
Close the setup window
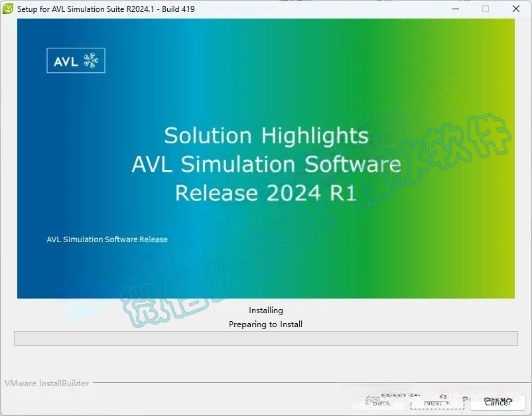pyautogui.click(x=516, y=9)
